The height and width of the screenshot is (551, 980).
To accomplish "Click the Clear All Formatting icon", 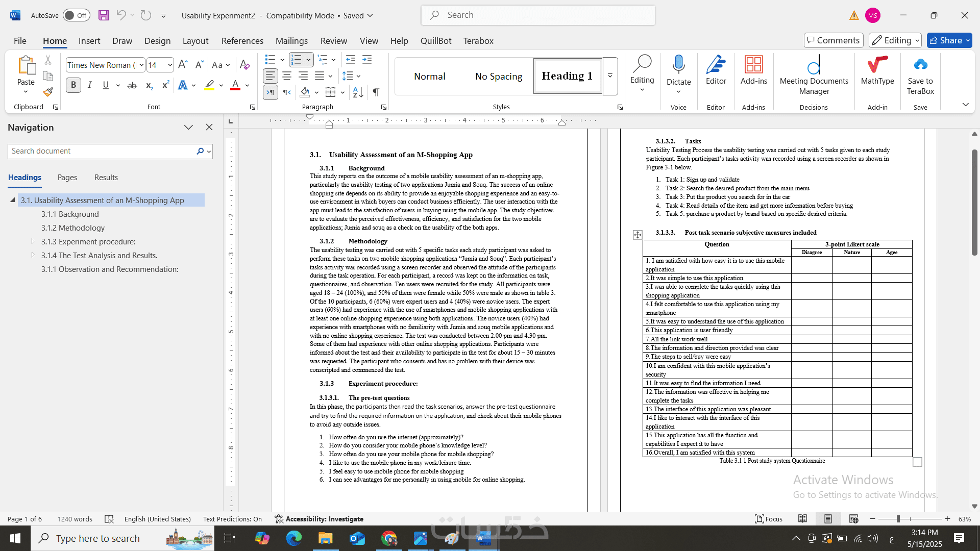I will tap(244, 65).
